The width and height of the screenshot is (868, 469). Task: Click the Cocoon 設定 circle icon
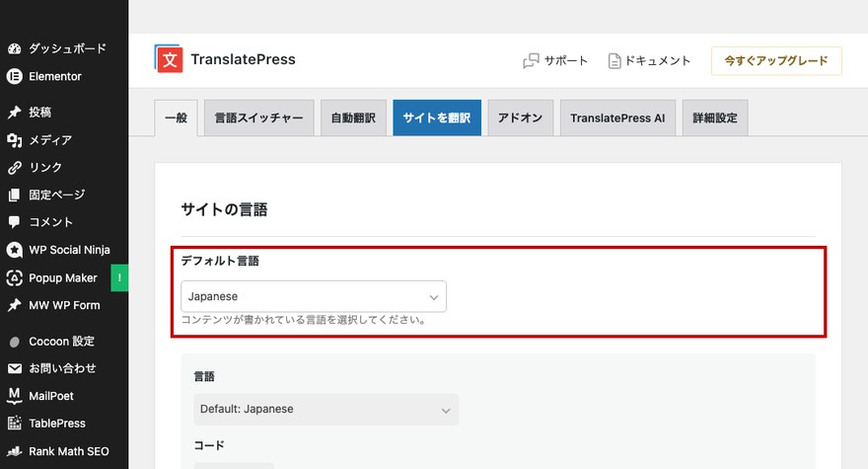(x=15, y=342)
